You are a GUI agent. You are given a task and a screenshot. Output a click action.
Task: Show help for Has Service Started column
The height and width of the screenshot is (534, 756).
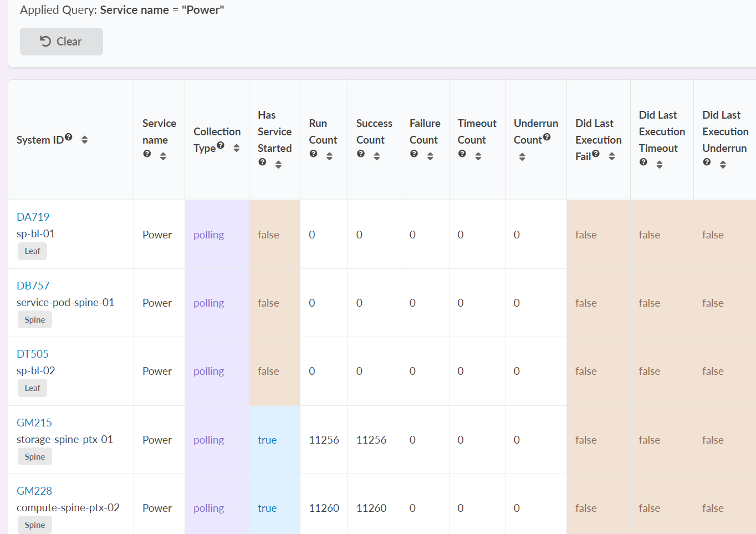point(262,162)
